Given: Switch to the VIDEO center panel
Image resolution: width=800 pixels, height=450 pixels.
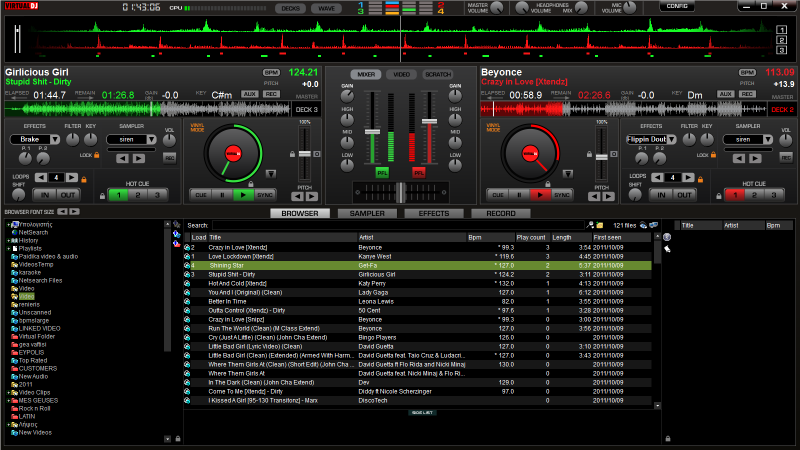Looking at the screenshot, I should coord(402,74).
